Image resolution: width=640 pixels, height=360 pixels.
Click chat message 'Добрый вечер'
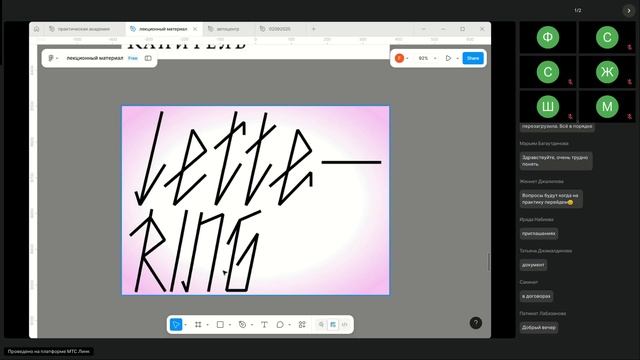point(539,327)
